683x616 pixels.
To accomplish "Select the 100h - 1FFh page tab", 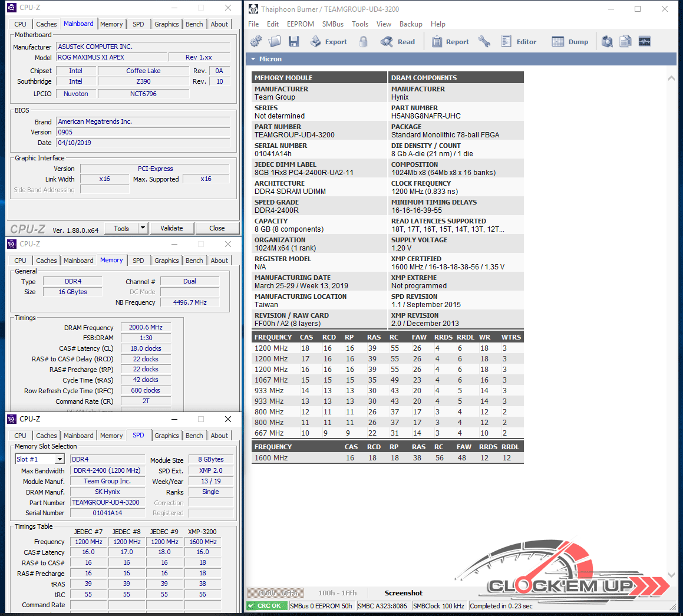I will (x=338, y=593).
